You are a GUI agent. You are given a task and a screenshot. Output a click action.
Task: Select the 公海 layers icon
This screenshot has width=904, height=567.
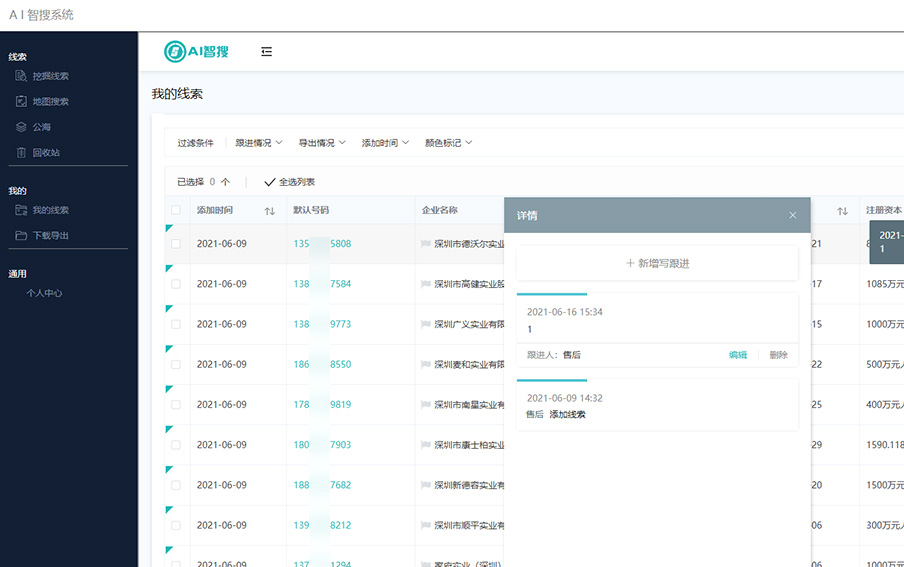point(21,127)
